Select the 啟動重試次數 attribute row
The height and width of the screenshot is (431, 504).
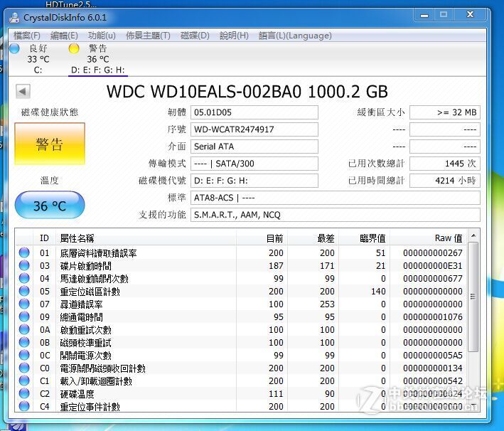(241, 330)
